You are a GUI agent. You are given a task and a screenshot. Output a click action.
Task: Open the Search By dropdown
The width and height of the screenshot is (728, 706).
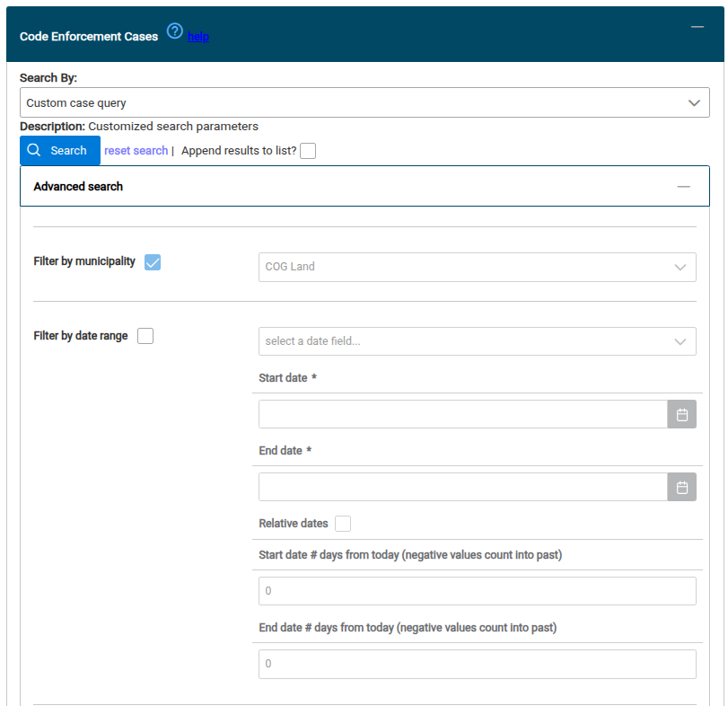(x=364, y=102)
